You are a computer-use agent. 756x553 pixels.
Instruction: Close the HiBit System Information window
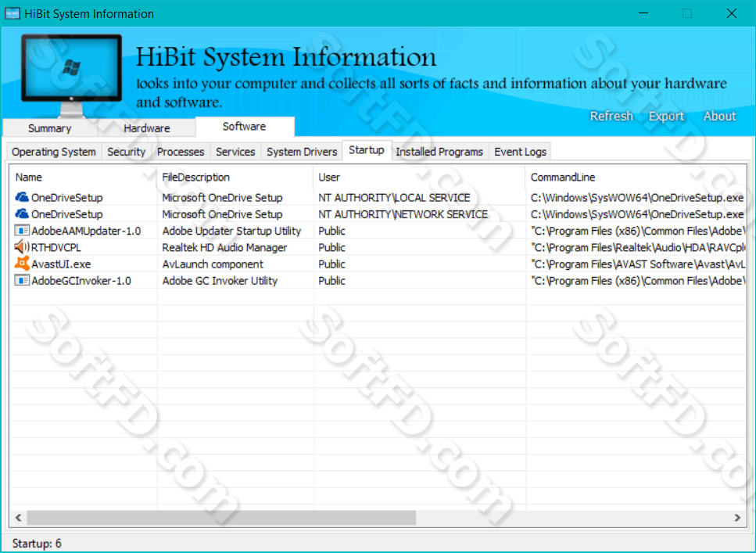[x=732, y=13]
